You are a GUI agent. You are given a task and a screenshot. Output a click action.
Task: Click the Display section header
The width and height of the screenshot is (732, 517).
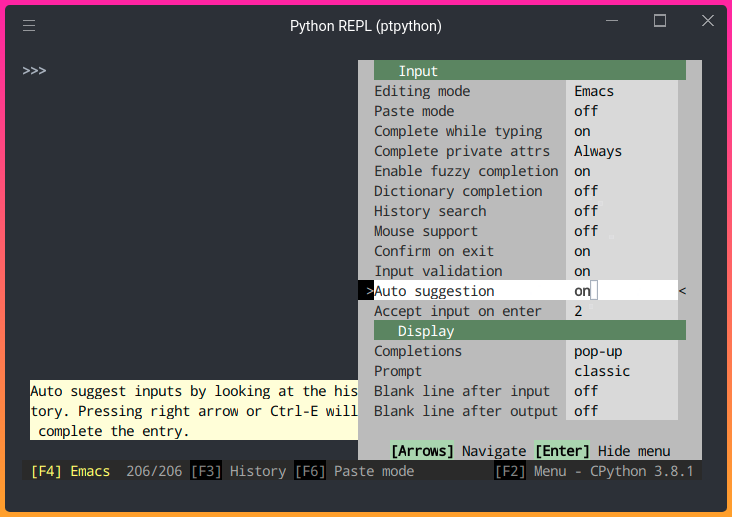click(x=530, y=331)
